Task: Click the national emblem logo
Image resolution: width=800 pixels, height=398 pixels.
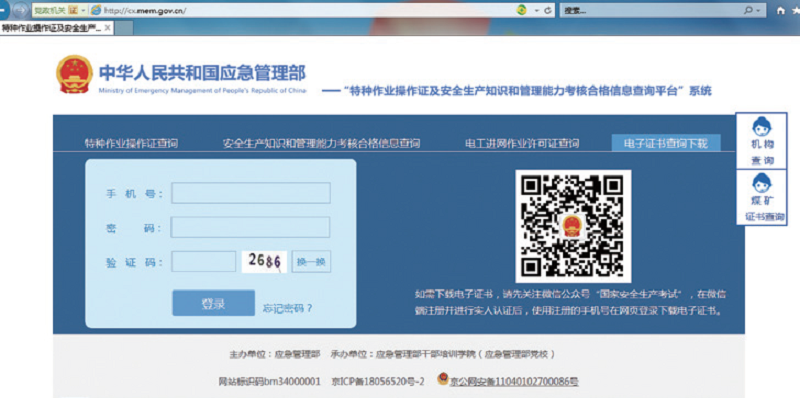Action: [x=75, y=74]
